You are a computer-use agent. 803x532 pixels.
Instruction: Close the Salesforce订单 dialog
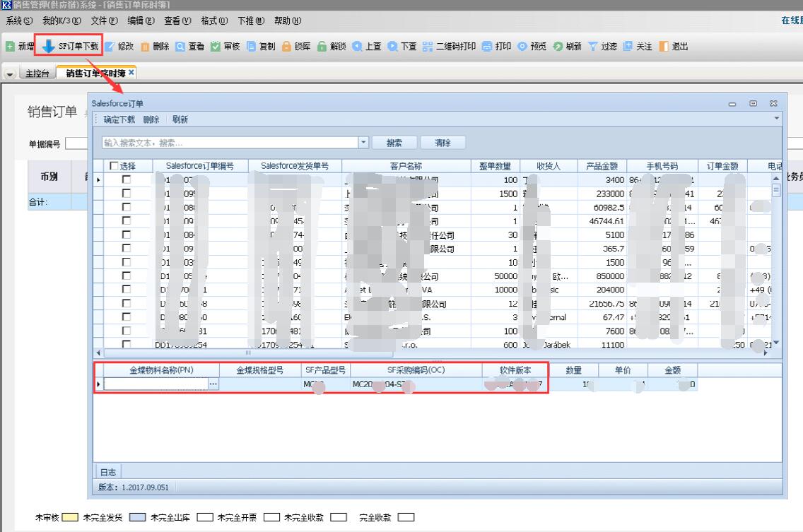[774, 103]
